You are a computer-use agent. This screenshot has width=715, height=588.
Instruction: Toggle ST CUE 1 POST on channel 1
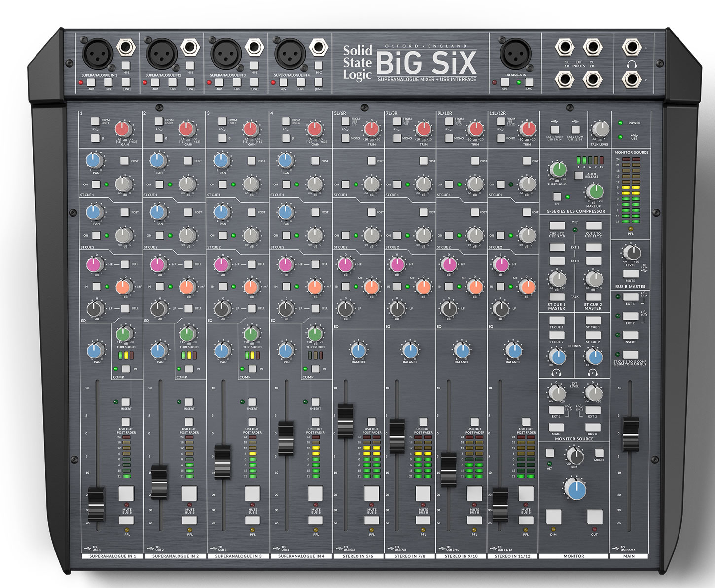point(124,161)
